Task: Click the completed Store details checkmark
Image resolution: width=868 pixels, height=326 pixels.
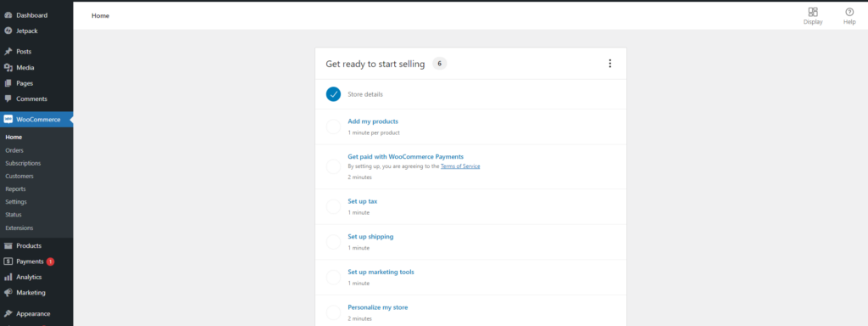Action: point(333,94)
